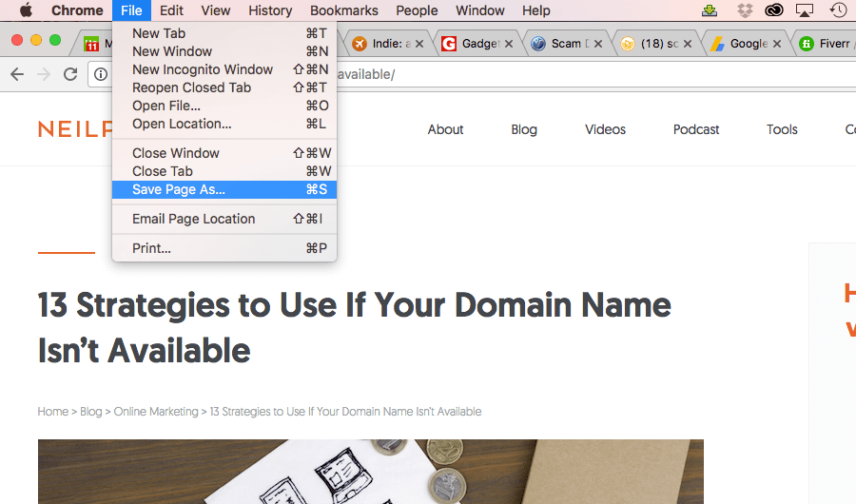Choose Print… from File menu
Viewport: 856px width, 504px height.
coord(224,248)
